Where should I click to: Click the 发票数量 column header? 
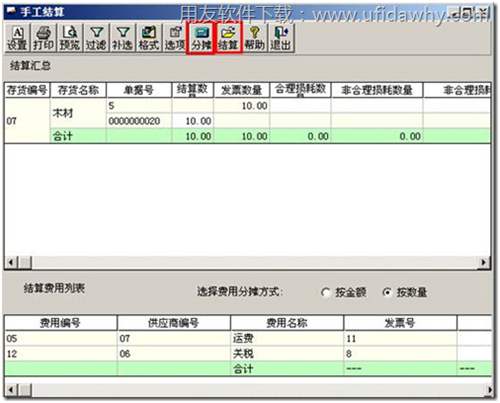coord(242,90)
